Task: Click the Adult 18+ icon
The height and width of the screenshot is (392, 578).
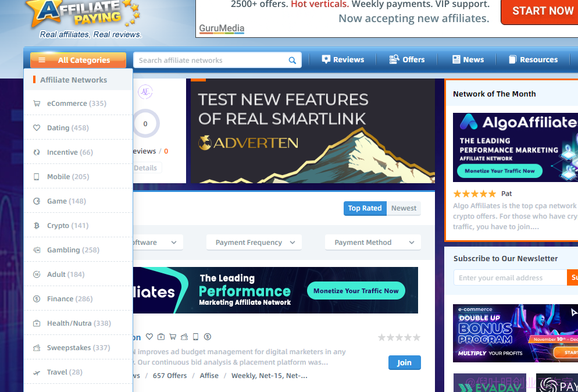Action: [37, 275]
